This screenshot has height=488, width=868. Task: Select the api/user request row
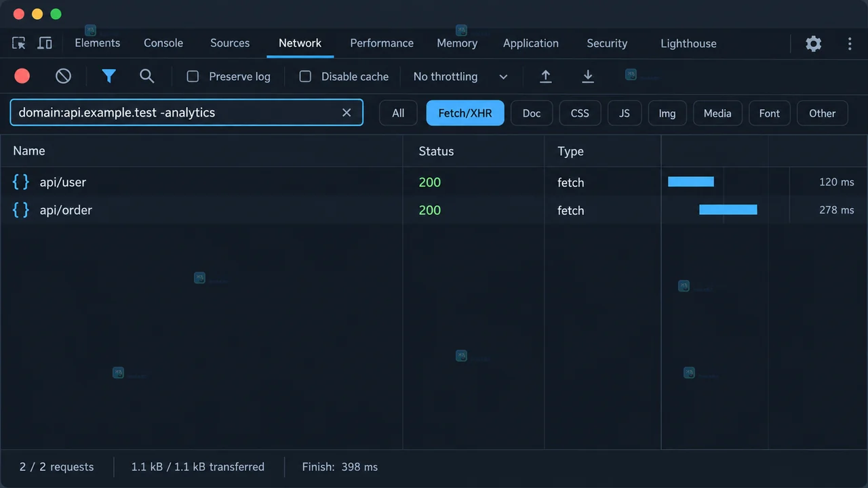click(x=434, y=182)
